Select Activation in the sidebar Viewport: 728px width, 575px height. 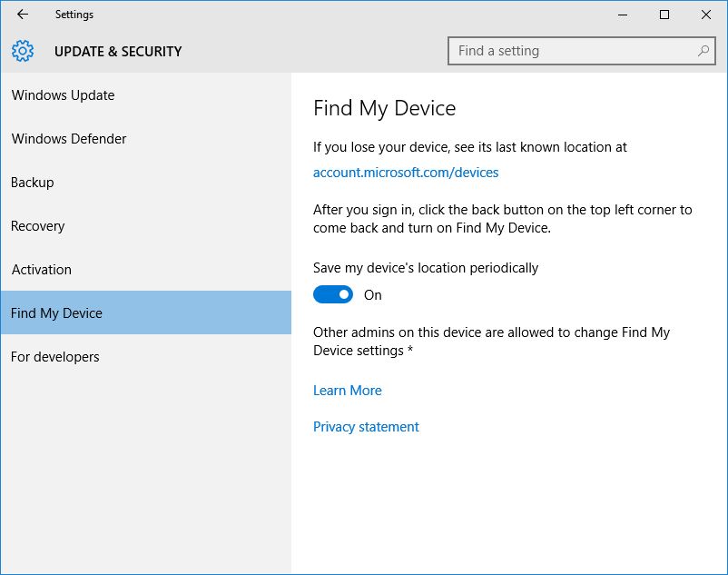pyautogui.click(x=146, y=270)
